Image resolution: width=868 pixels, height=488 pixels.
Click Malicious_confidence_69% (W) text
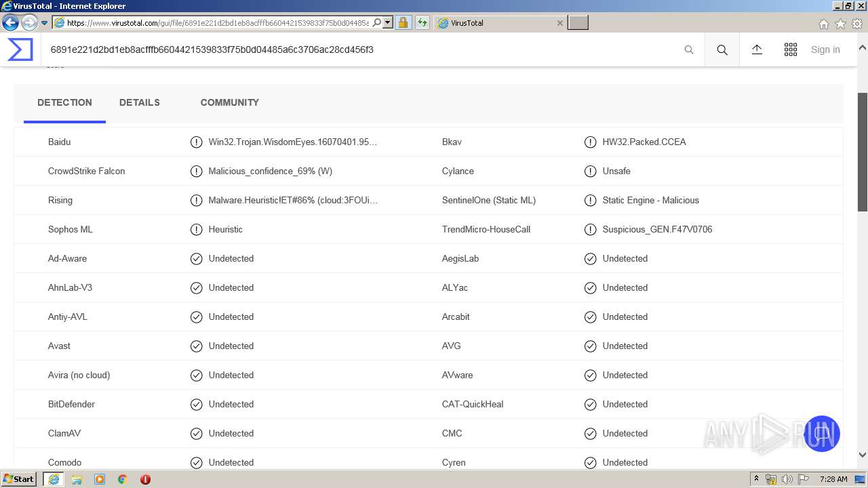coord(271,171)
